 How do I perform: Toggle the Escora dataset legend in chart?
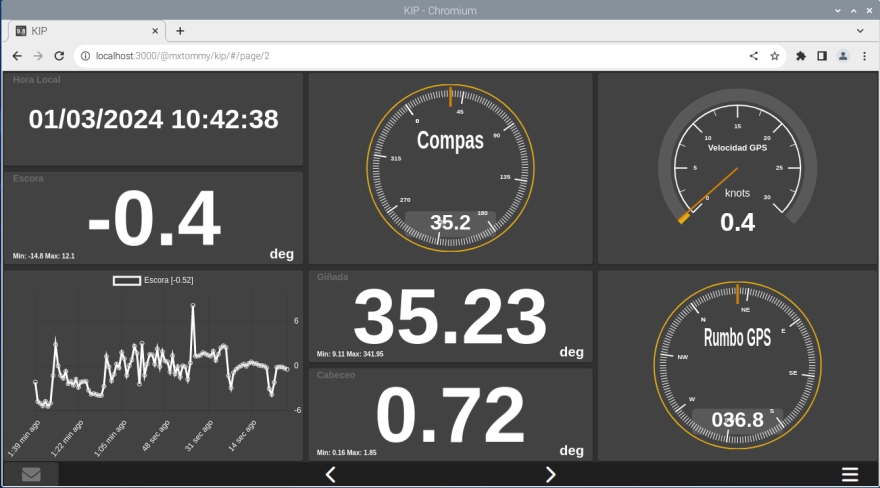(153, 281)
